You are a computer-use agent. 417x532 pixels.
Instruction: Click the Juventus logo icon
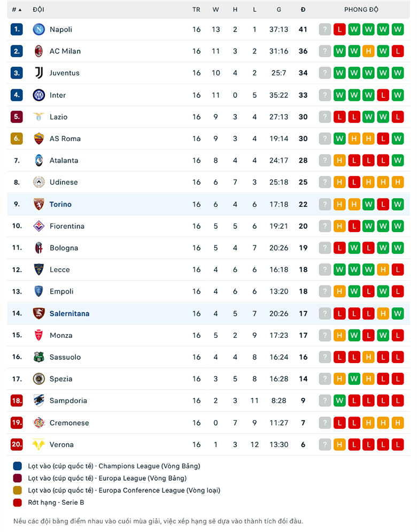(38, 73)
